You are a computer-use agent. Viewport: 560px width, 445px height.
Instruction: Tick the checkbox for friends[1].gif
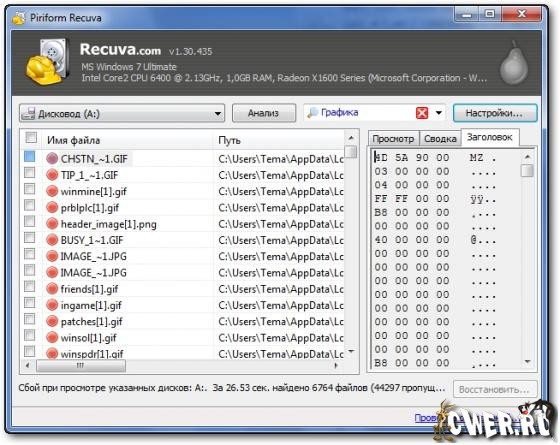(x=30, y=287)
